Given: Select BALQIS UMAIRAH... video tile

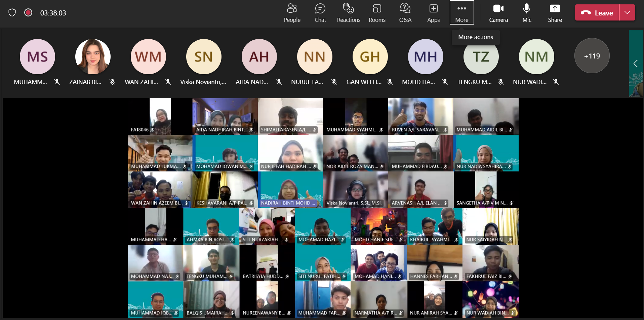Looking at the screenshot, I should [x=211, y=299].
